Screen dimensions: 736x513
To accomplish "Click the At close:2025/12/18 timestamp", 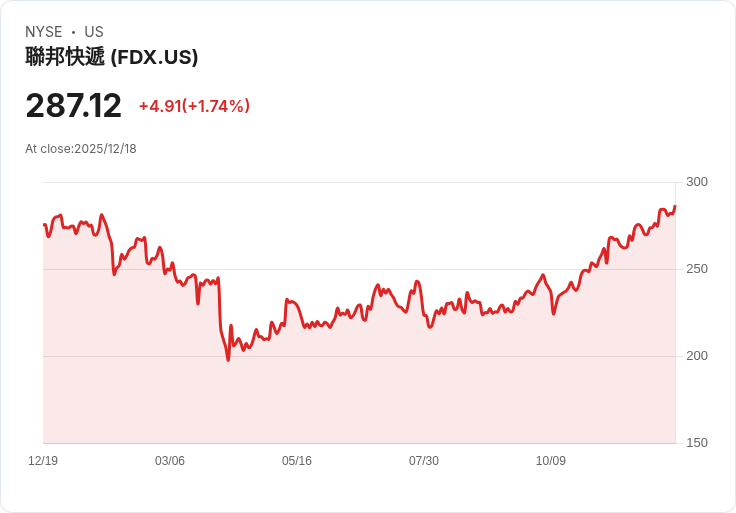I will pos(81,149).
